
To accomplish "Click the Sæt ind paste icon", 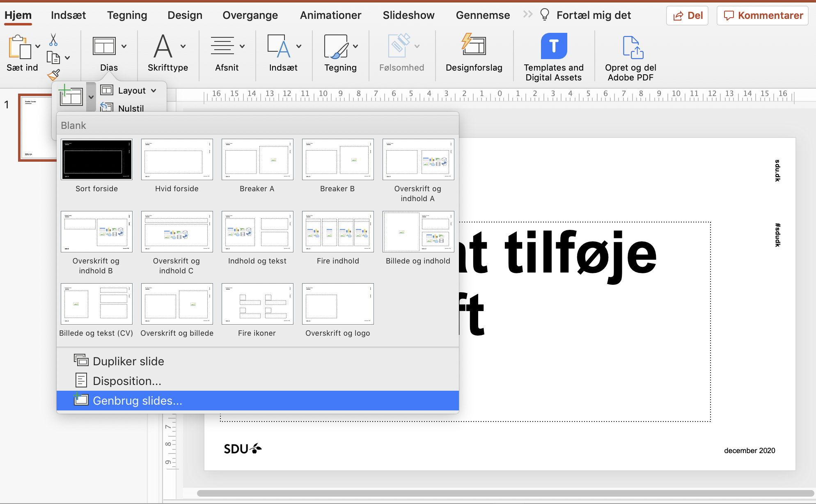I will (x=20, y=47).
